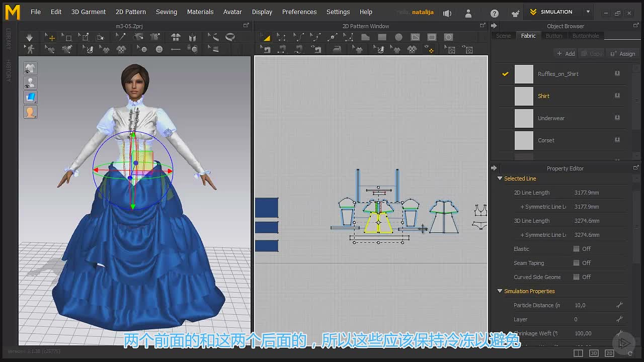Select the Steam iron tool
Viewport: 644px width, 362px height.
[337, 49]
